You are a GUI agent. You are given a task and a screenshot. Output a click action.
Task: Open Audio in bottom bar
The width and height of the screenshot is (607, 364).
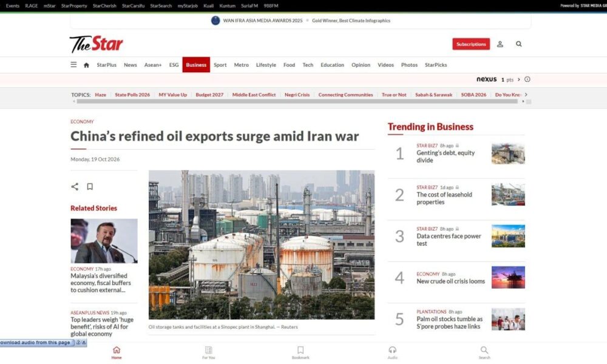click(393, 352)
